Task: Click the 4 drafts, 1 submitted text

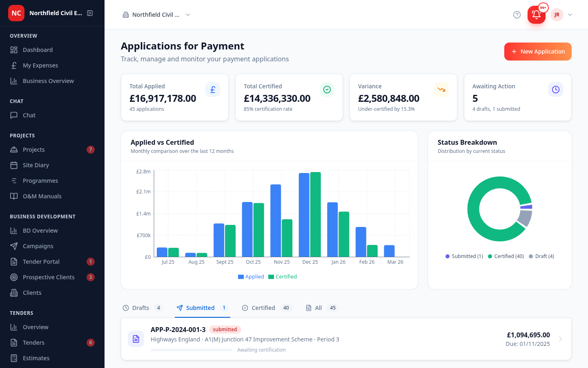Action: (496, 109)
